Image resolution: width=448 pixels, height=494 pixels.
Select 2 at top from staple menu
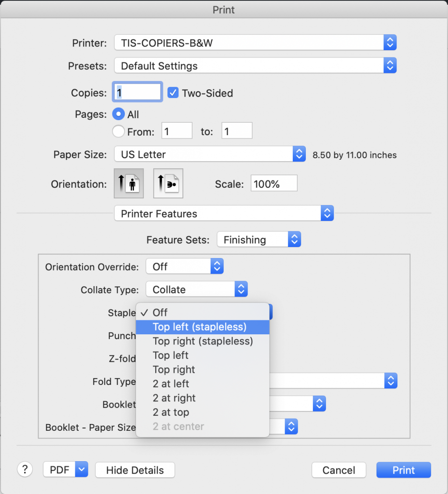point(171,412)
